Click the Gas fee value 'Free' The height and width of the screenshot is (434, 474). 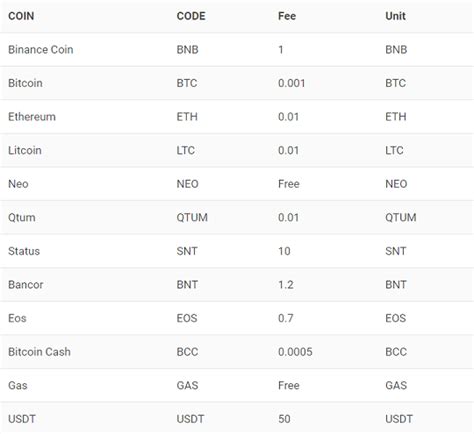click(x=289, y=386)
